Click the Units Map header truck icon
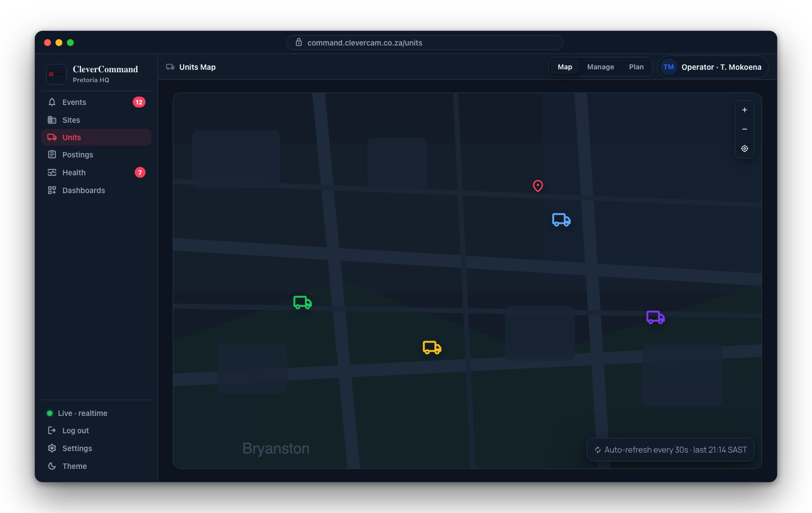Viewport: 812px width, 513px height. (x=170, y=67)
